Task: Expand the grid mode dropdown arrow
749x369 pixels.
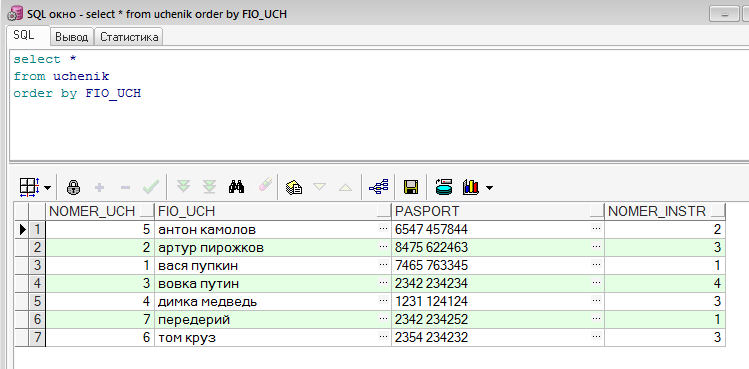Action: [47, 188]
